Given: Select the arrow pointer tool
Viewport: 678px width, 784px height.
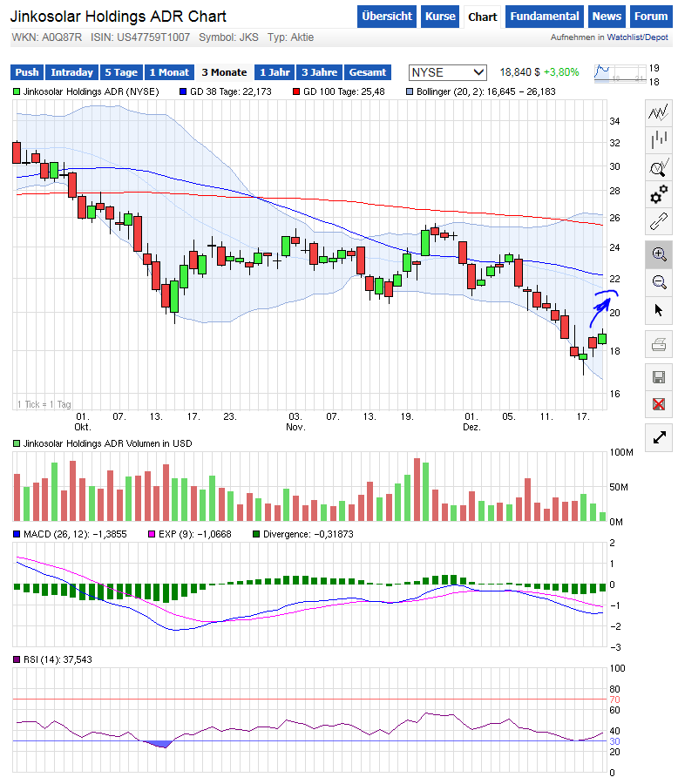Looking at the screenshot, I should 659,310.
